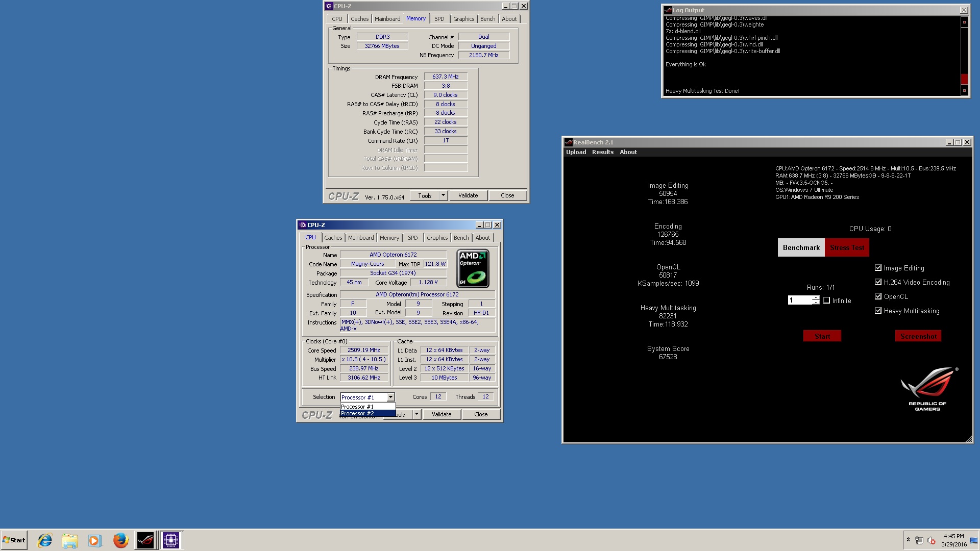Open About tab in Memory window
The height and width of the screenshot is (551, 980).
509,19
